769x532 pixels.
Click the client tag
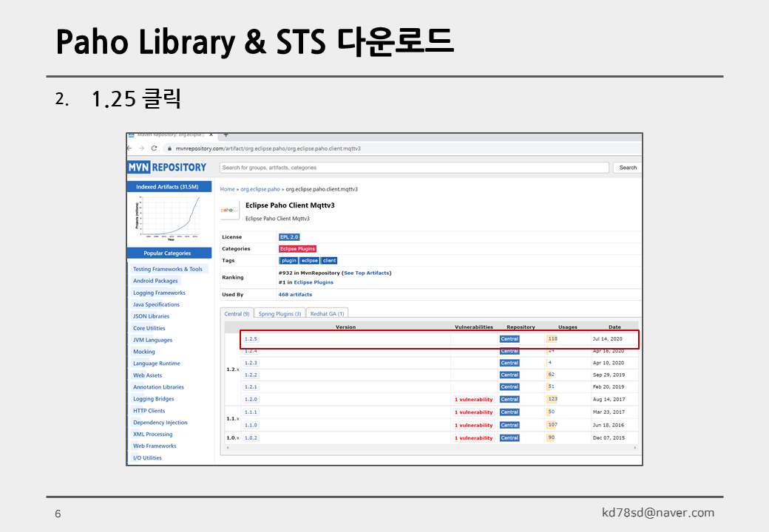pos(330,261)
